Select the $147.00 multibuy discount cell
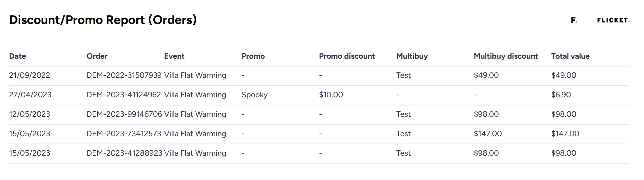Image resolution: width=644 pixels, height=180 pixels. tap(488, 133)
